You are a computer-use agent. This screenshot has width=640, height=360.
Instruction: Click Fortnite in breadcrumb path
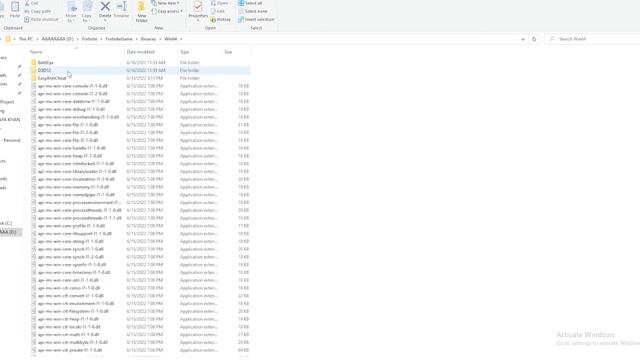(90, 39)
